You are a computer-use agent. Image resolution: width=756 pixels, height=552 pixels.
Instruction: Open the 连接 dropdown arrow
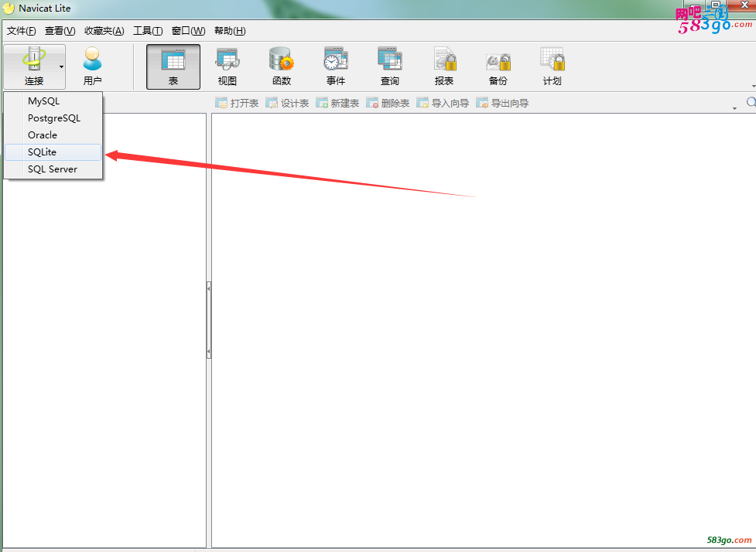(x=61, y=67)
